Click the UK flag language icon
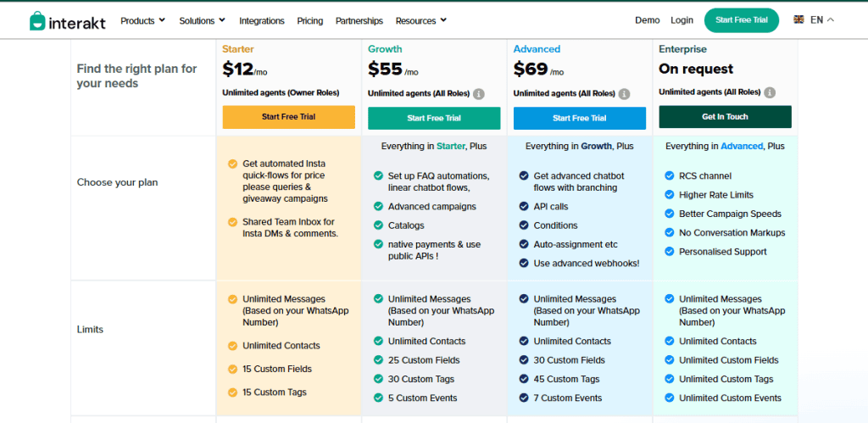 click(798, 19)
